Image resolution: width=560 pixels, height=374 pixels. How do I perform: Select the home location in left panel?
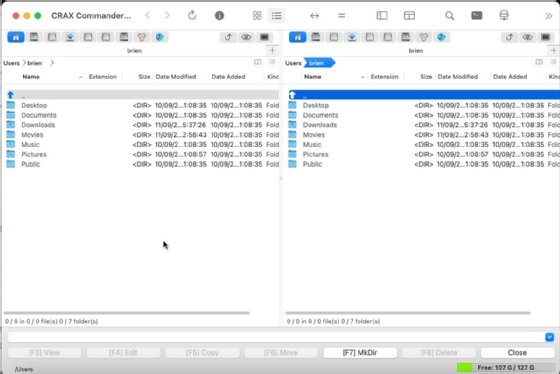(16, 37)
